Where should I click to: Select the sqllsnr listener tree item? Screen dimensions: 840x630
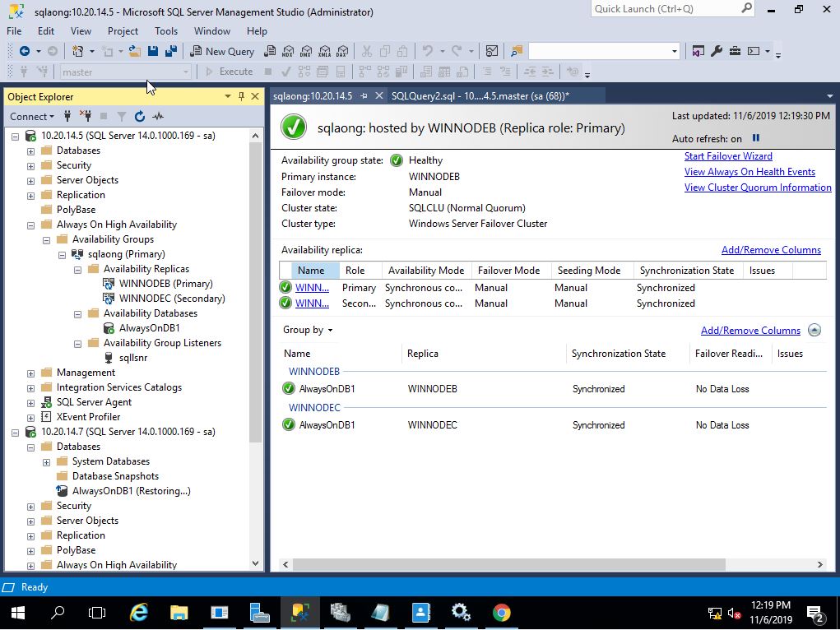tap(132, 358)
